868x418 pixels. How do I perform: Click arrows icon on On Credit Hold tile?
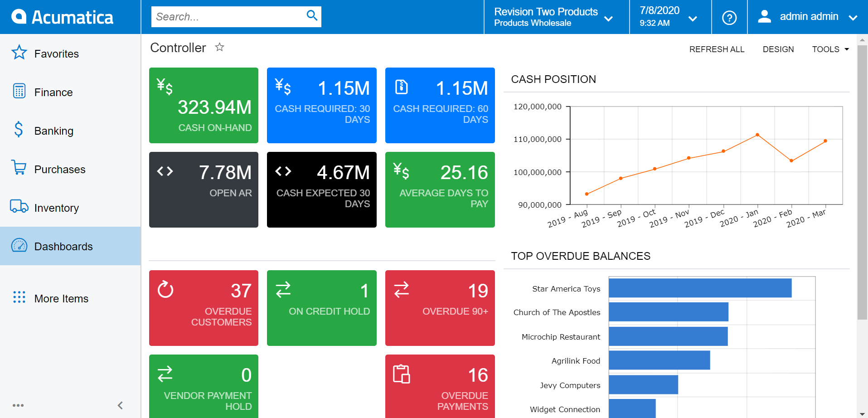click(x=283, y=289)
